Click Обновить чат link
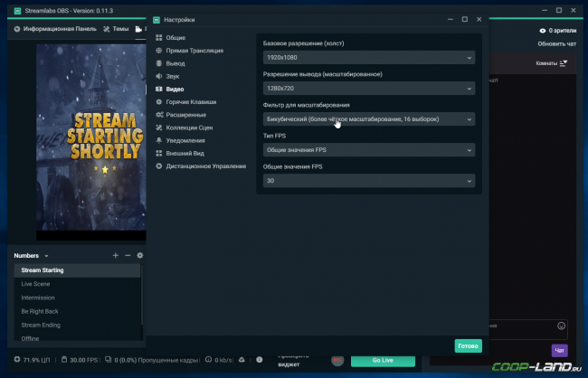This screenshot has height=378, width=588. point(557,44)
